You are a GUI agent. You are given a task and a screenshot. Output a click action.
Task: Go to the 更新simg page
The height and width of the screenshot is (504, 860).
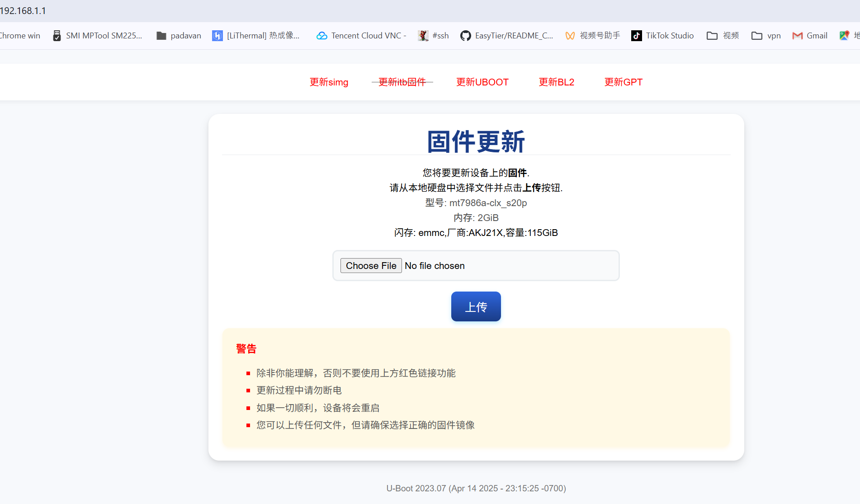pyautogui.click(x=329, y=82)
